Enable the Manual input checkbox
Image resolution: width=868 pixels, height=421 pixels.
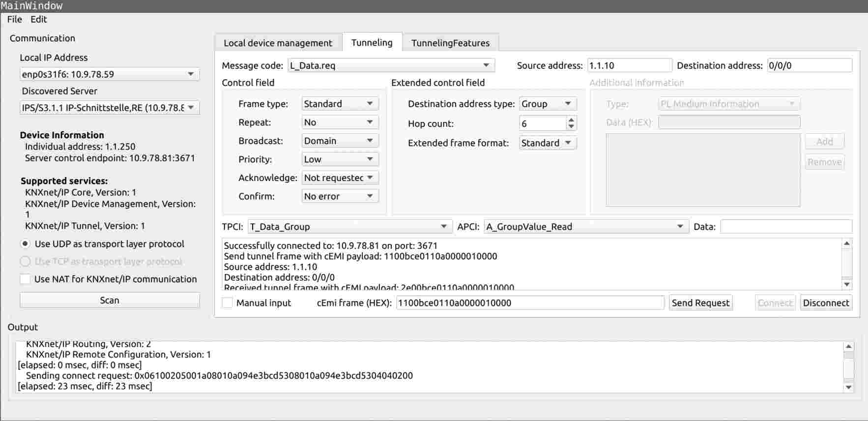tap(227, 303)
